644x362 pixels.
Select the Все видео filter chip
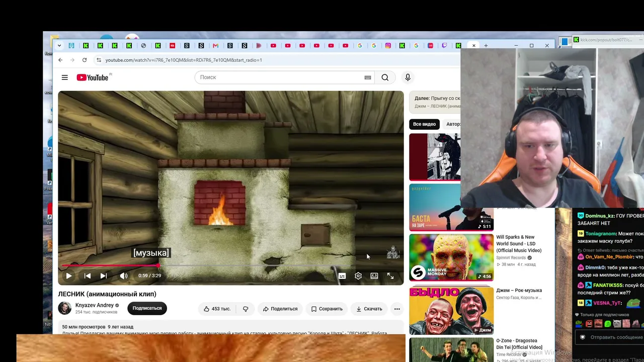(x=424, y=124)
